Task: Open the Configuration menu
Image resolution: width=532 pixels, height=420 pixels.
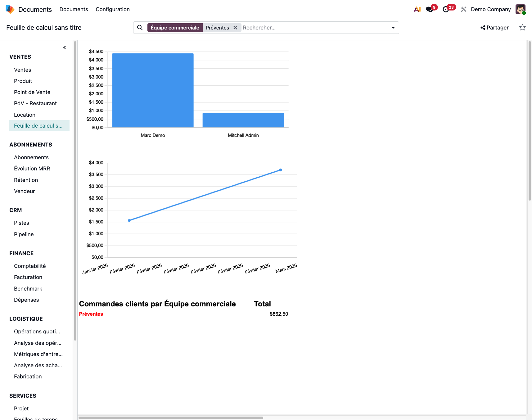Action: pos(113,9)
